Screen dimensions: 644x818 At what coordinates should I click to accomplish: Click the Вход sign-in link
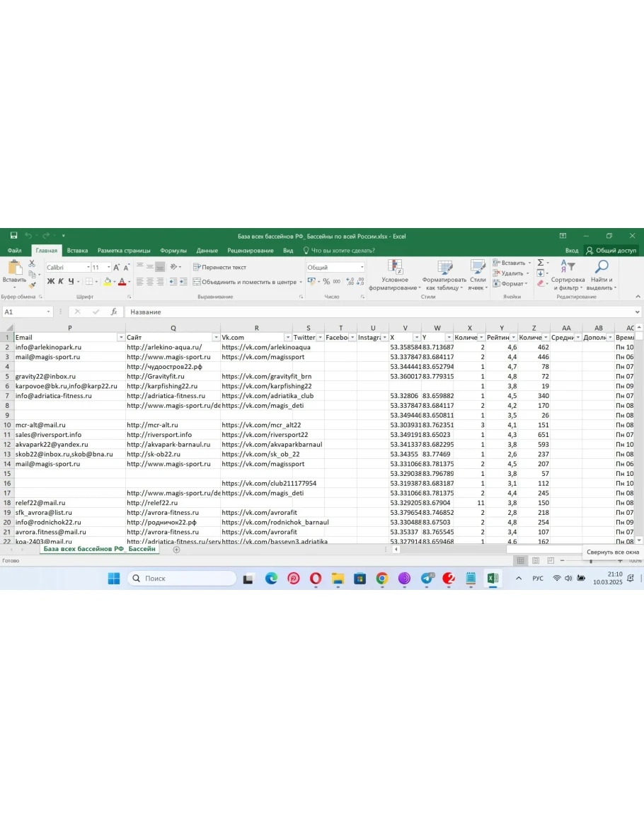point(572,251)
